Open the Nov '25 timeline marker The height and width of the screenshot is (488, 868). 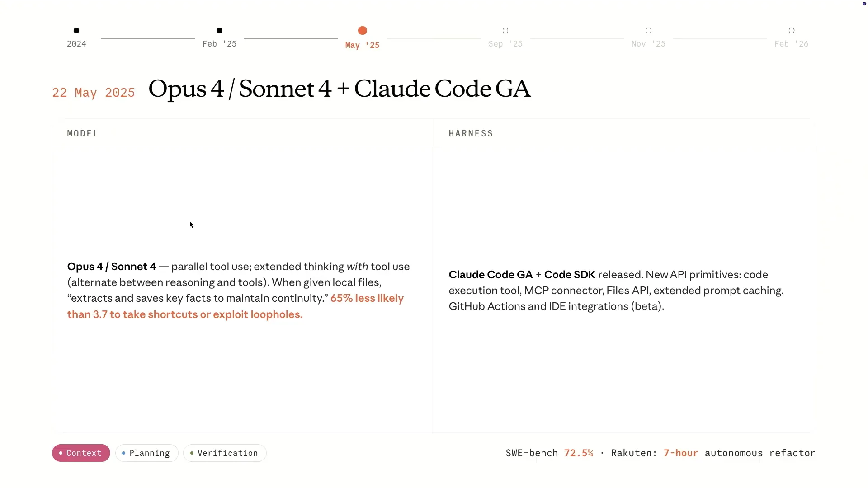tap(648, 31)
